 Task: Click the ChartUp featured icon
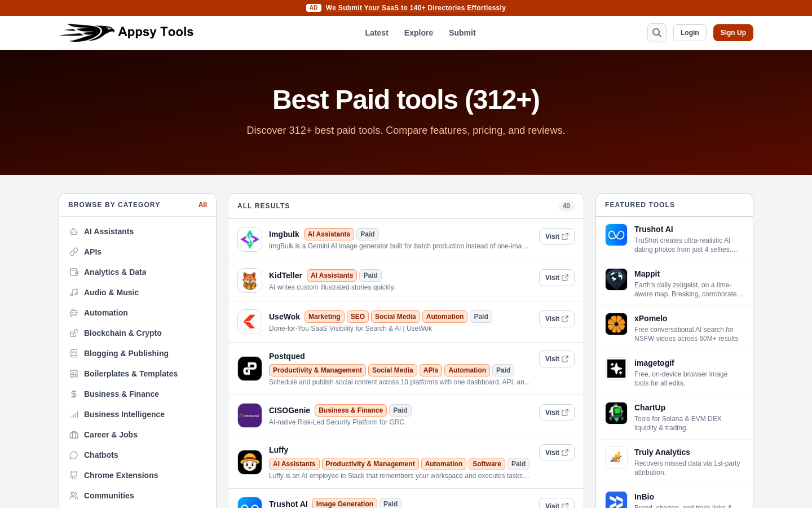pyautogui.click(x=616, y=413)
